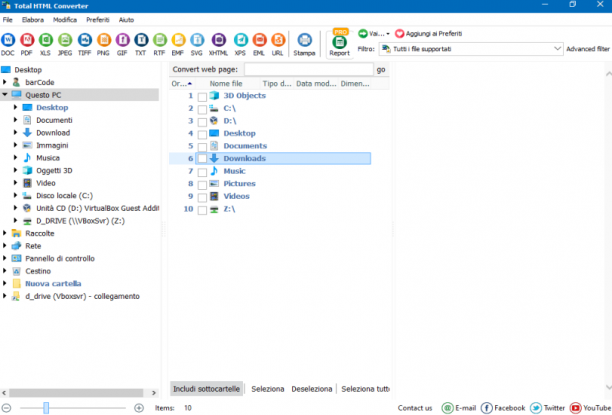612x415 pixels.
Task: Toggle Includi sottocartelle button
Action: coord(206,389)
